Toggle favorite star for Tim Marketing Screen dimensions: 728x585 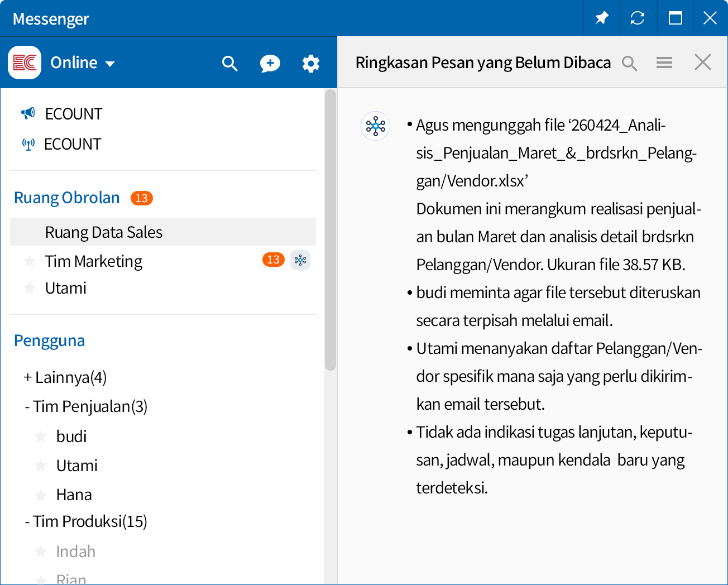pos(30,261)
